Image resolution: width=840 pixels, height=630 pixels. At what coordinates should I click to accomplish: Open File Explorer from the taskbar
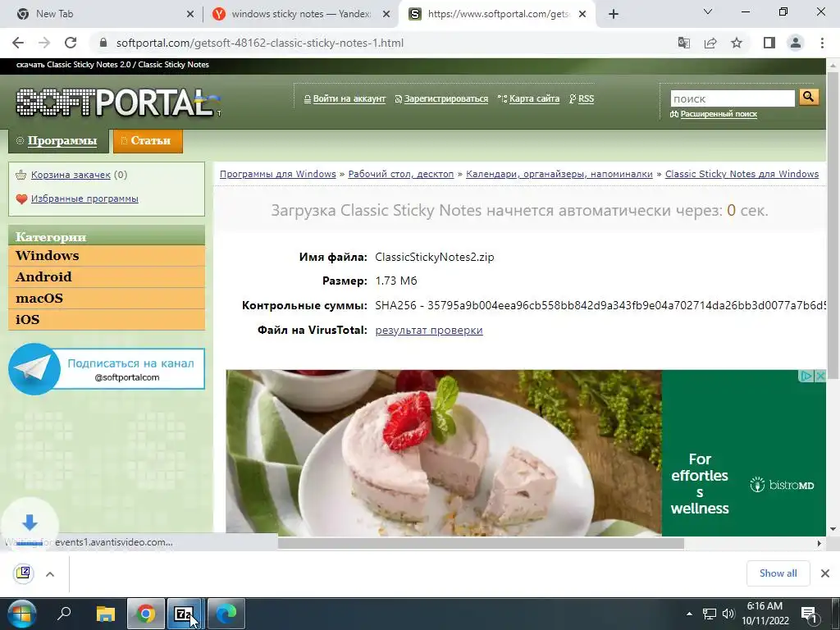(x=105, y=614)
